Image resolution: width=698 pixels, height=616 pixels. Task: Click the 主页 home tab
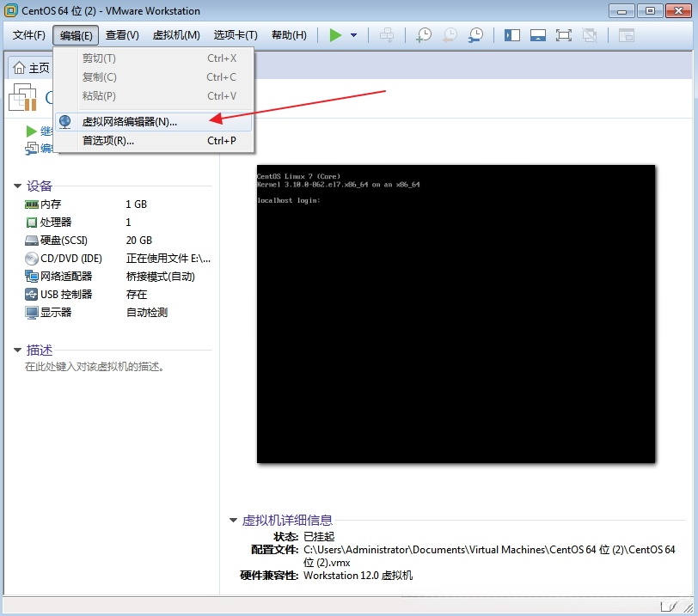click(x=31, y=68)
